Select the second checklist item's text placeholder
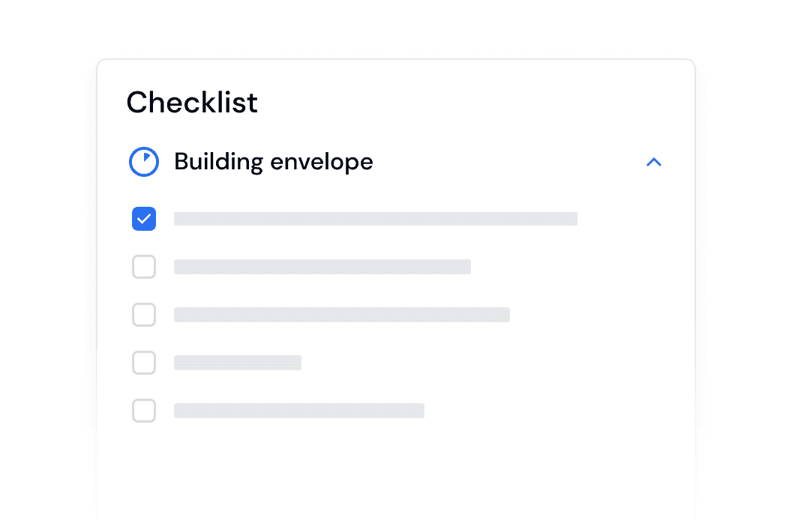The height and width of the screenshot is (532, 804). pos(322,267)
